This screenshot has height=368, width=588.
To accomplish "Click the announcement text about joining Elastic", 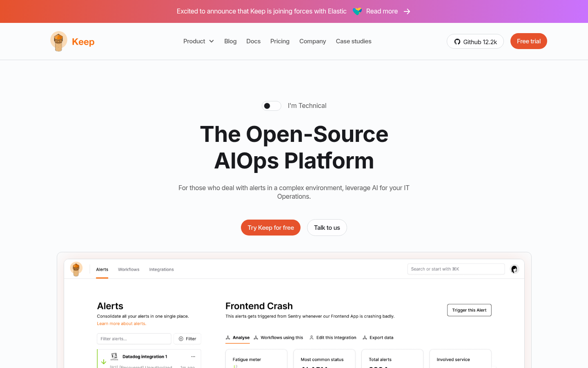I will coord(262,11).
